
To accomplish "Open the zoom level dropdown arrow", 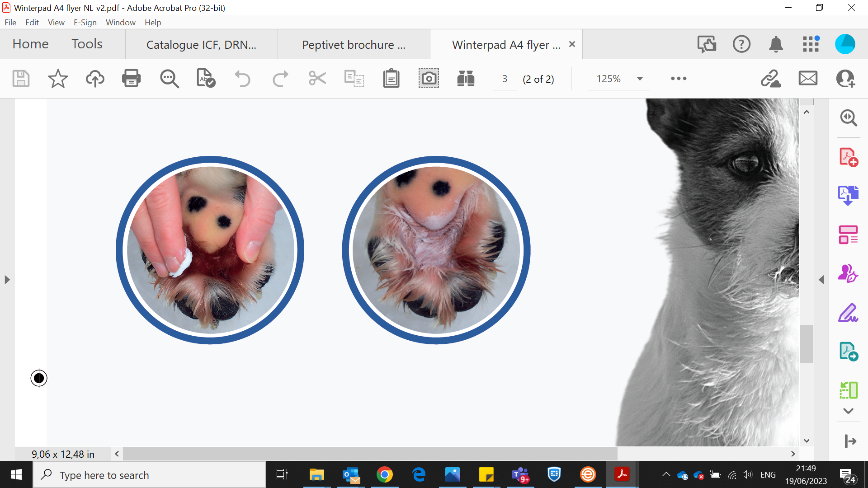I will (640, 79).
